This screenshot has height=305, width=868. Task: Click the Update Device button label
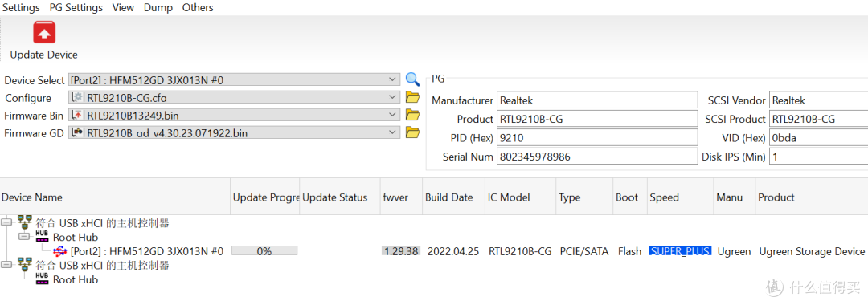tap(43, 55)
